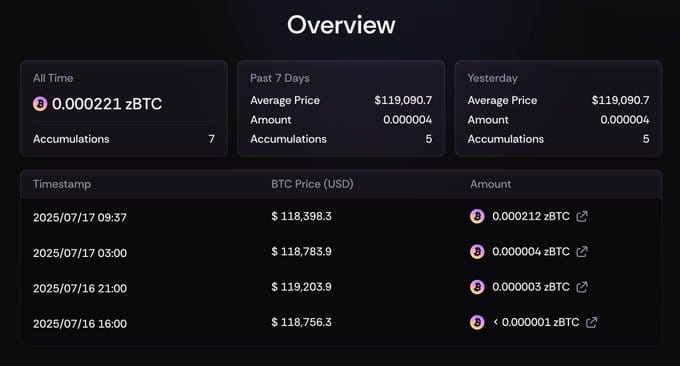
Task: Click zBTC coin icon in All Time card
Action: [x=40, y=104]
